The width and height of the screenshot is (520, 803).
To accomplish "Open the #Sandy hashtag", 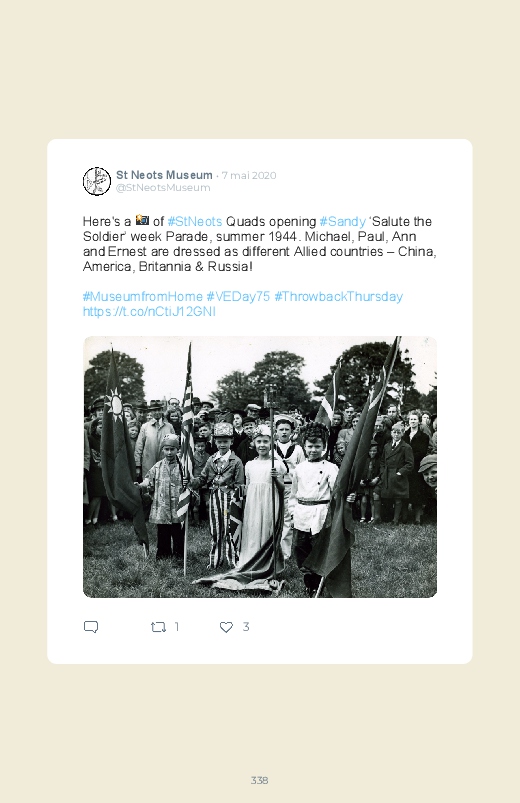I will 342,222.
